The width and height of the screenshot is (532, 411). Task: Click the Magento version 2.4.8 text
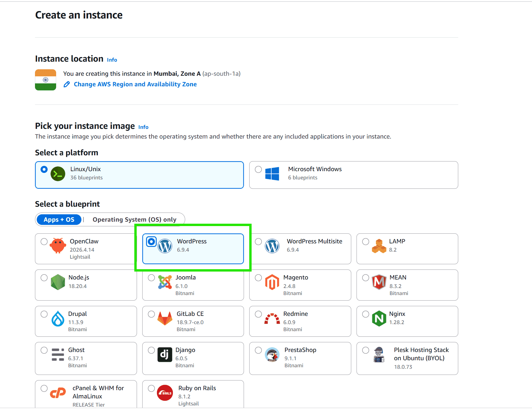289,286
